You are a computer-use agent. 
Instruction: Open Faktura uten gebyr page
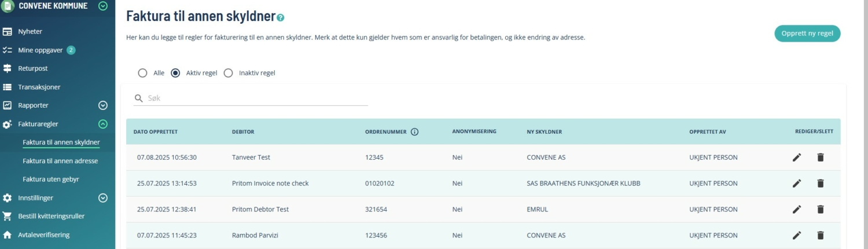point(51,180)
